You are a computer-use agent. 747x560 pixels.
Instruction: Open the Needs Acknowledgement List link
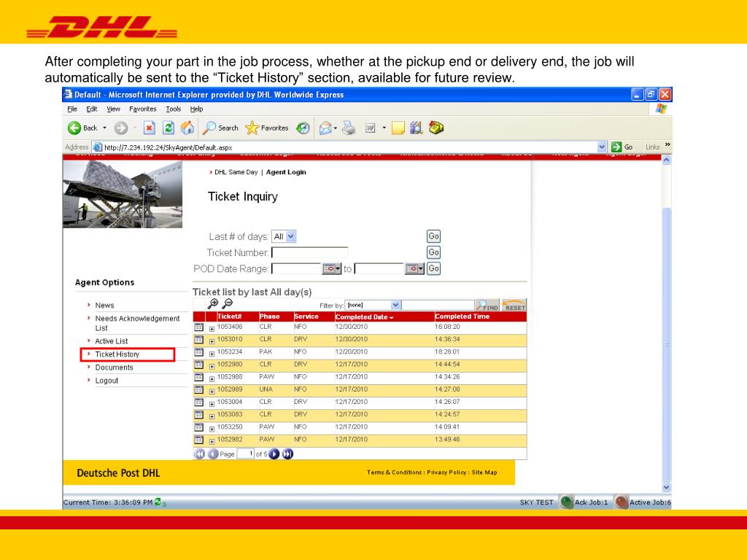[137, 323]
